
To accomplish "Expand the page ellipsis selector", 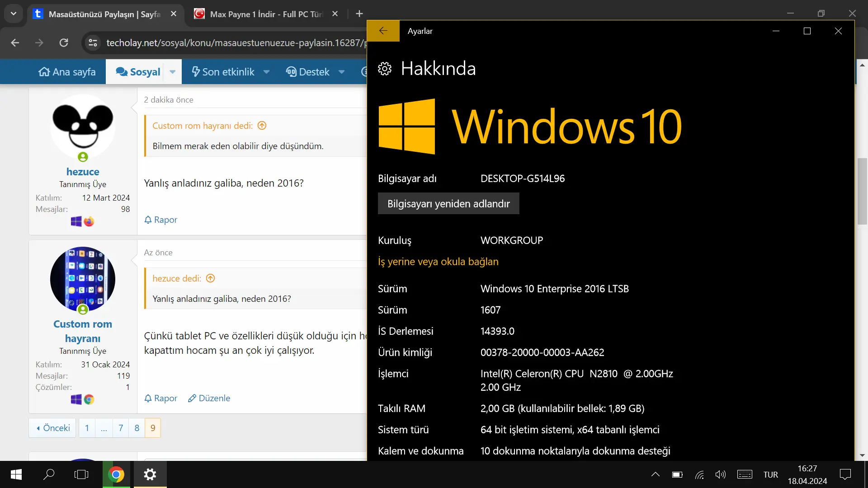I will click(104, 428).
